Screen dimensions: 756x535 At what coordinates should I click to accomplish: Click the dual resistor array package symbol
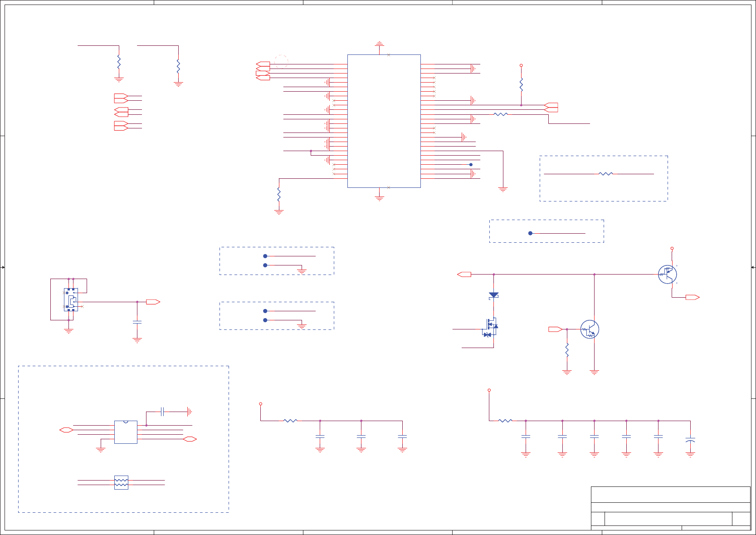click(x=121, y=482)
